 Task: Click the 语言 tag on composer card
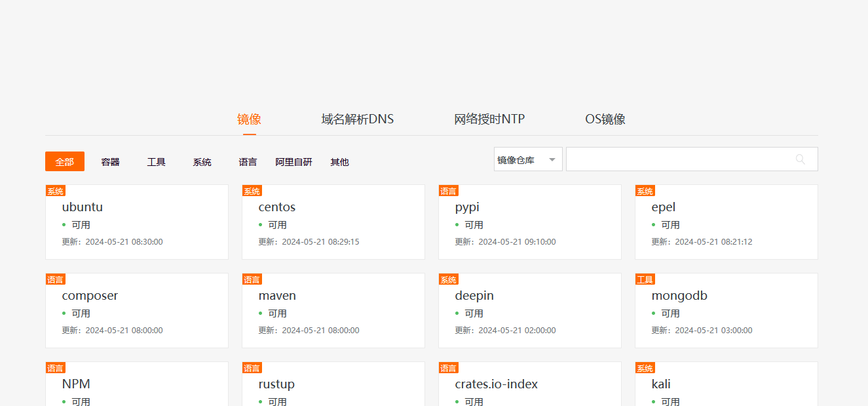click(x=56, y=279)
